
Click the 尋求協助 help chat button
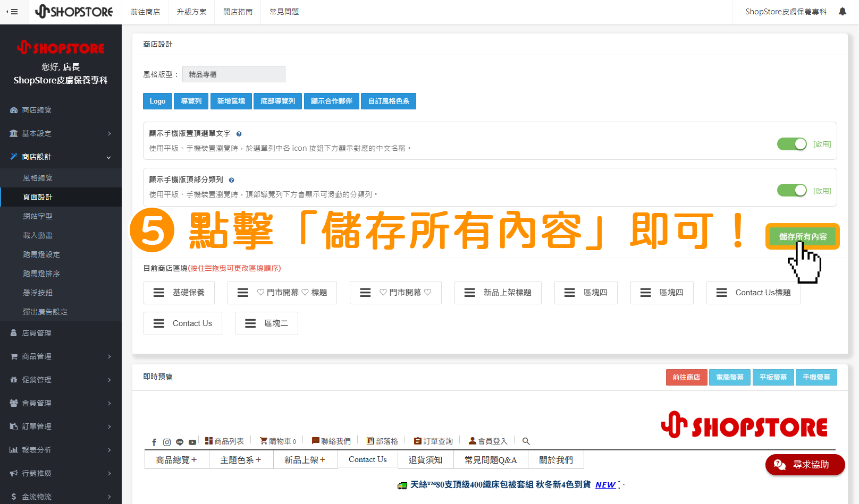(x=805, y=465)
